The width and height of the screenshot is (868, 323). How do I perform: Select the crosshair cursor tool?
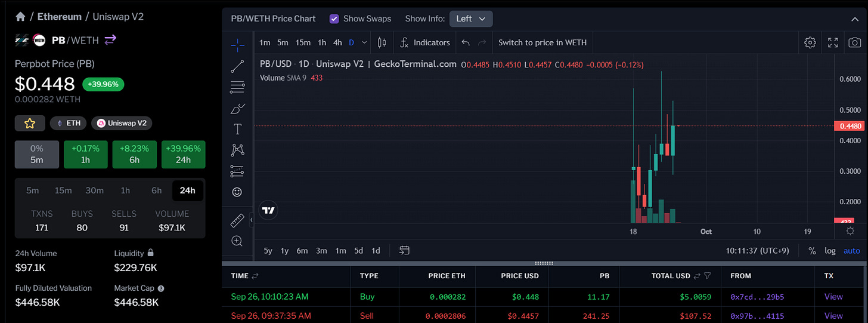tap(237, 44)
